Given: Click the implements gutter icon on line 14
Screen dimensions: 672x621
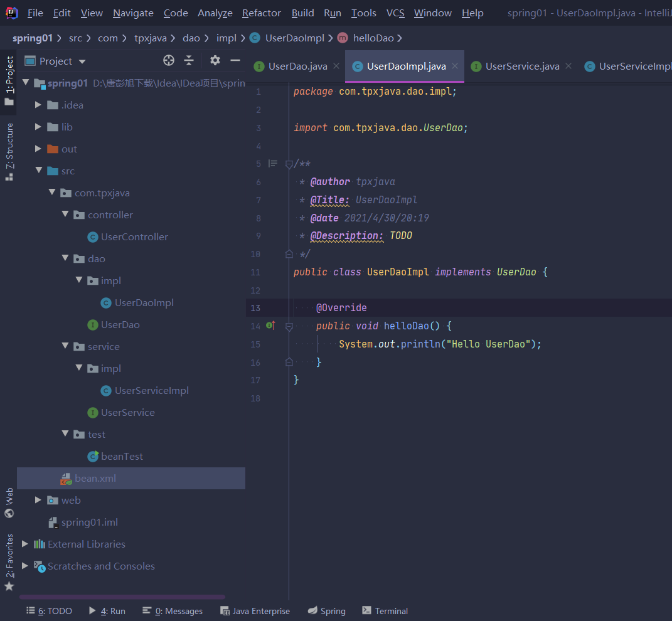Looking at the screenshot, I should coord(270,326).
